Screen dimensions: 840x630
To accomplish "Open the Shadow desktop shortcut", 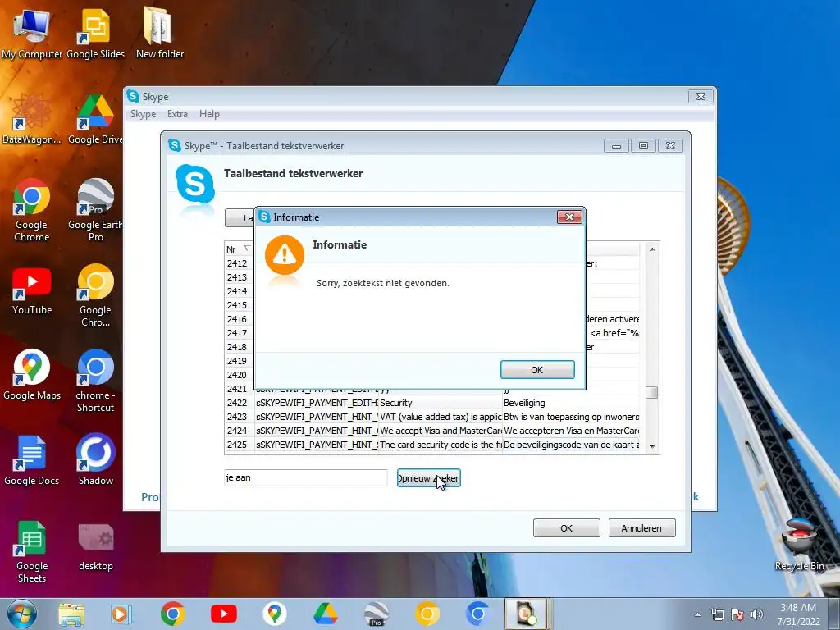I will click(x=95, y=459).
